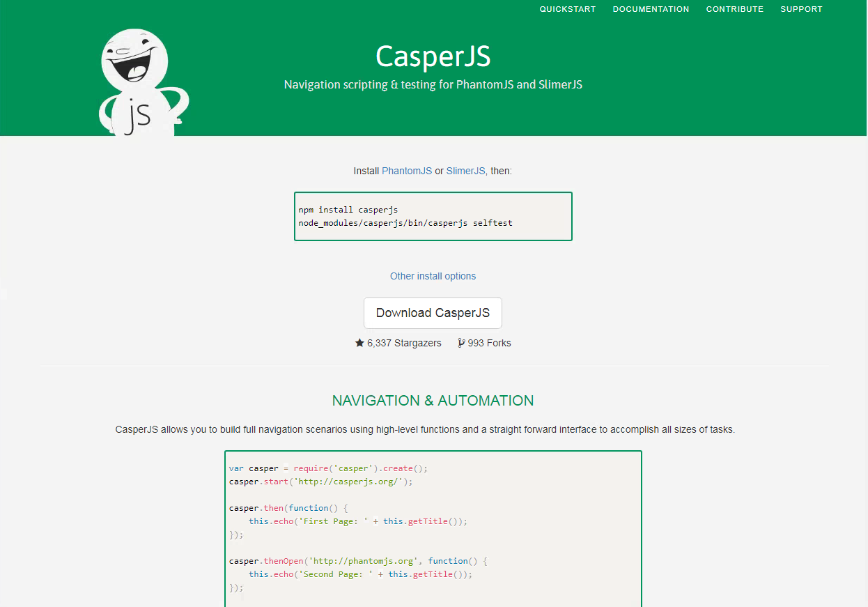
Task: Open the SlimerJS link
Action: click(465, 170)
